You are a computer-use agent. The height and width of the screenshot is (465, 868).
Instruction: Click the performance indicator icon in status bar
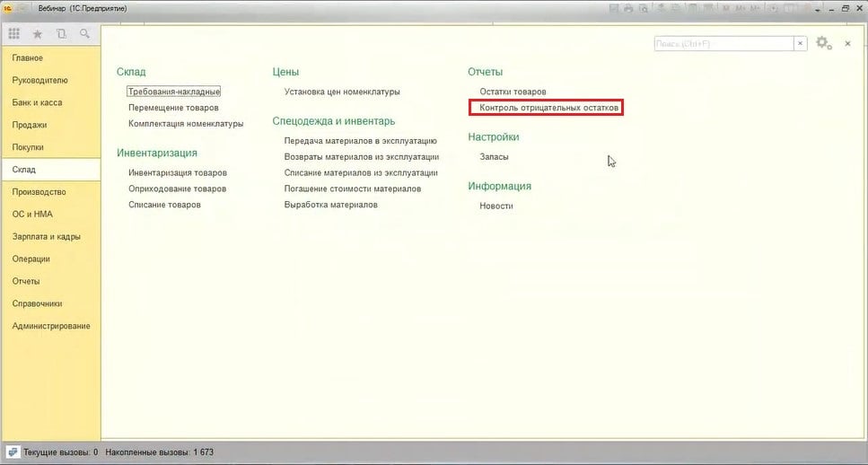pos(13,452)
